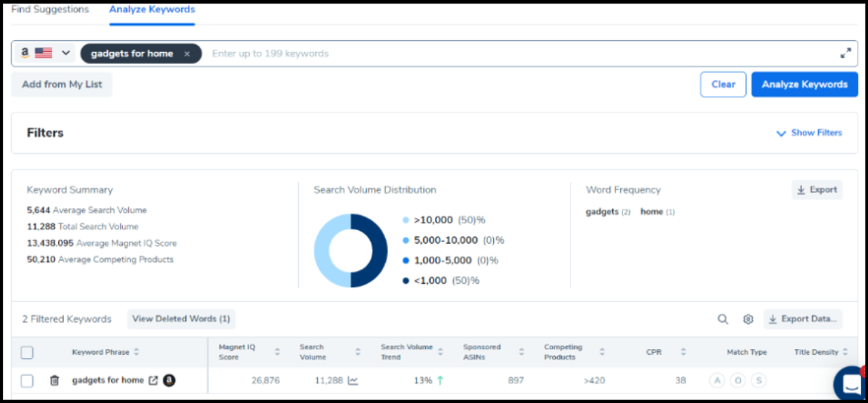Viewport: 868px width, 403px height.
Task: Select the Analyze Keywords tab
Action: click(152, 10)
